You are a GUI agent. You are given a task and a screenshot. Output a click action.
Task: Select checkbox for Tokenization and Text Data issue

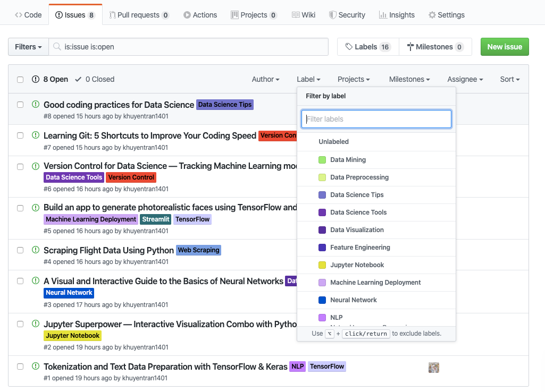20,367
